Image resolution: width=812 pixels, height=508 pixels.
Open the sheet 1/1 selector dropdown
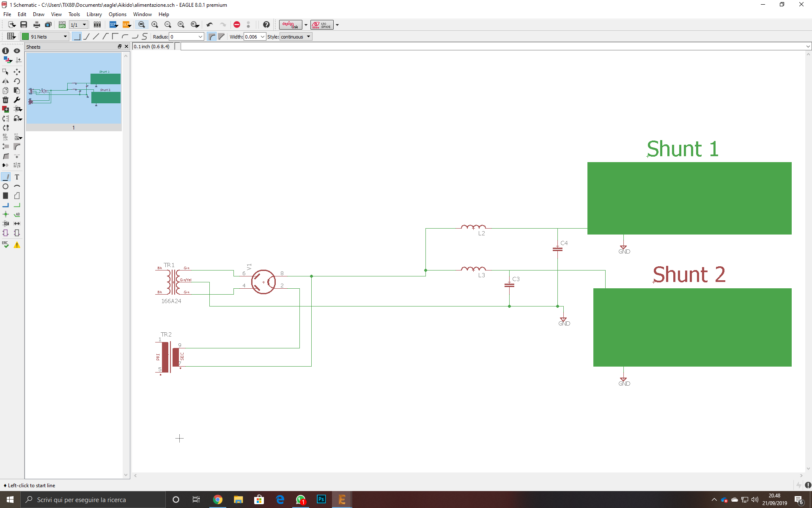79,25
